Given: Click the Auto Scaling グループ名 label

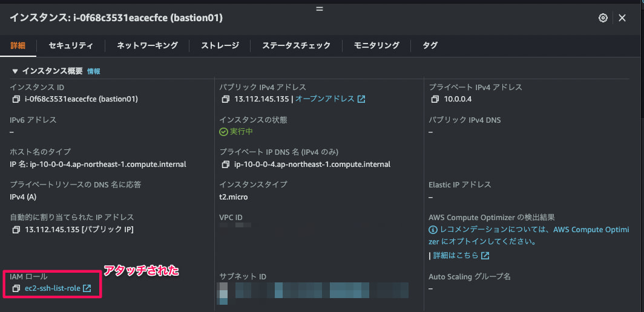Looking at the screenshot, I should [x=470, y=277].
